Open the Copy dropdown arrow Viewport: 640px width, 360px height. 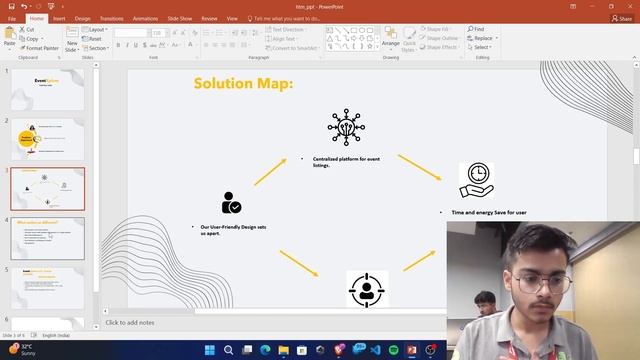click(42, 39)
